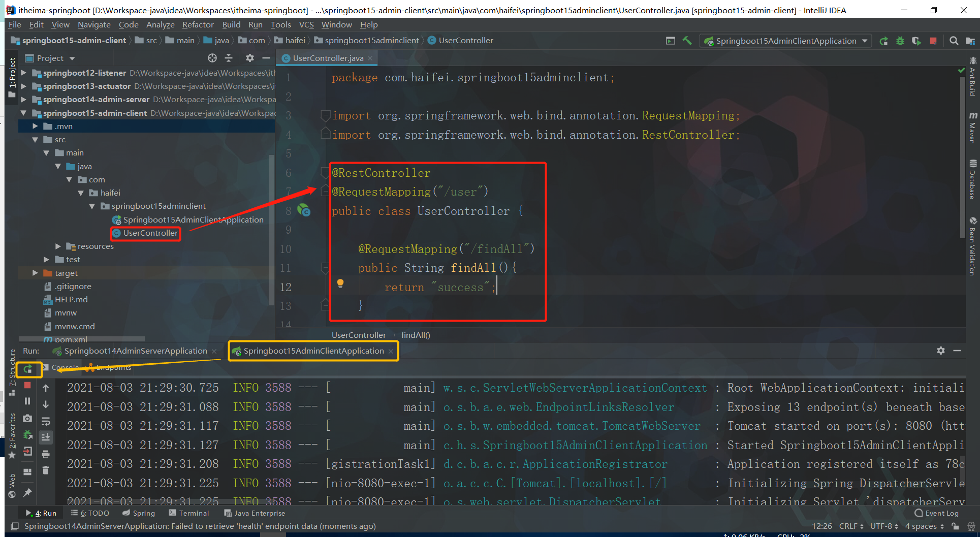Expand the .mvn folder
The image size is (980, 537).
tap(35, 126)
